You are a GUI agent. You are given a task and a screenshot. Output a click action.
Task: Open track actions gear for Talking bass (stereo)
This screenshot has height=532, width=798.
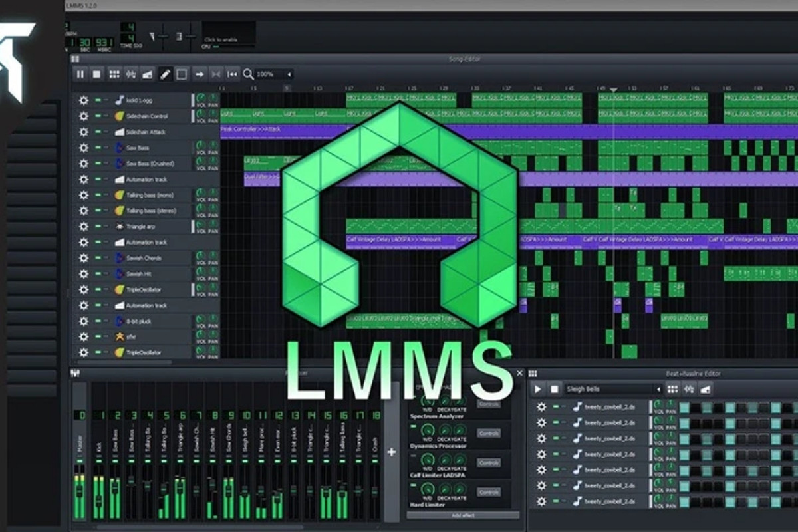click(x=83, y=211)
